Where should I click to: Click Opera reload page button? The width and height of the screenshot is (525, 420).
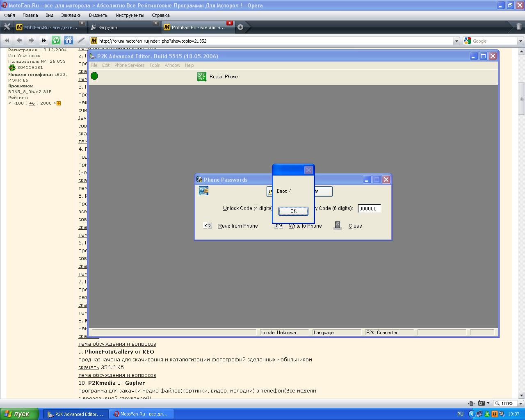[56, 40]
